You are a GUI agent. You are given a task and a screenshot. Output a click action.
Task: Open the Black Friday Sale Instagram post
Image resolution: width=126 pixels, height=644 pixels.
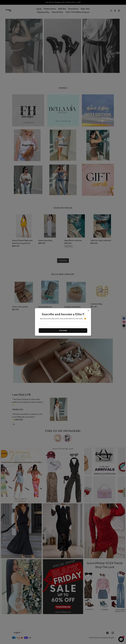click(63, 587)
